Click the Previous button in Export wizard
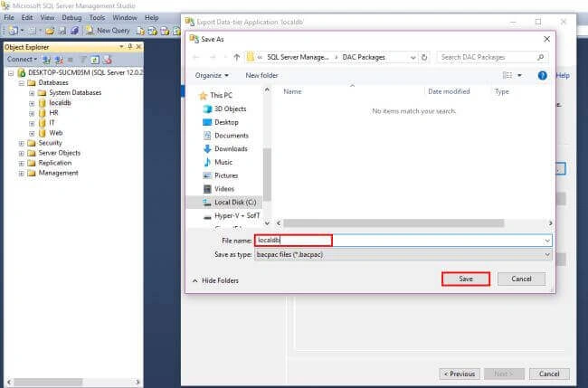588x388 pixels. 460,374
